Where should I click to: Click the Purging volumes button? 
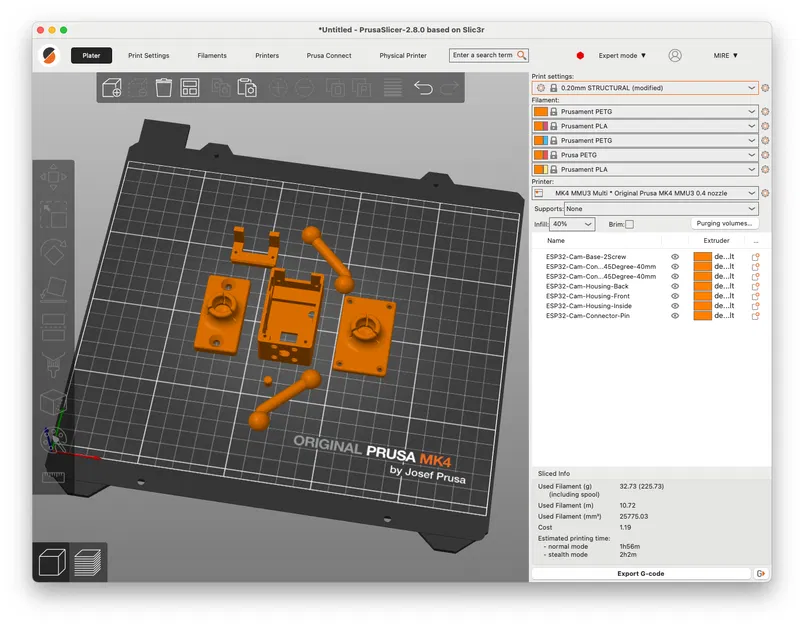(x=724, y=224)
